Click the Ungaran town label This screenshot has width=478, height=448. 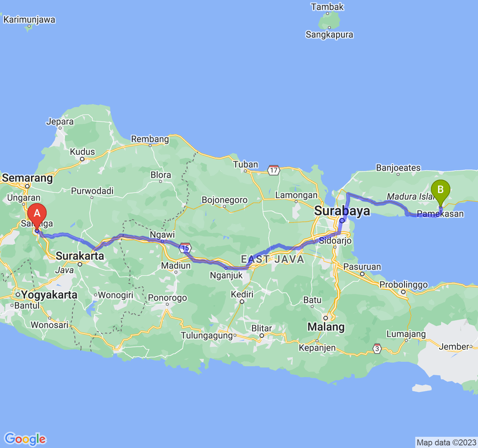[x=24, y=197]
